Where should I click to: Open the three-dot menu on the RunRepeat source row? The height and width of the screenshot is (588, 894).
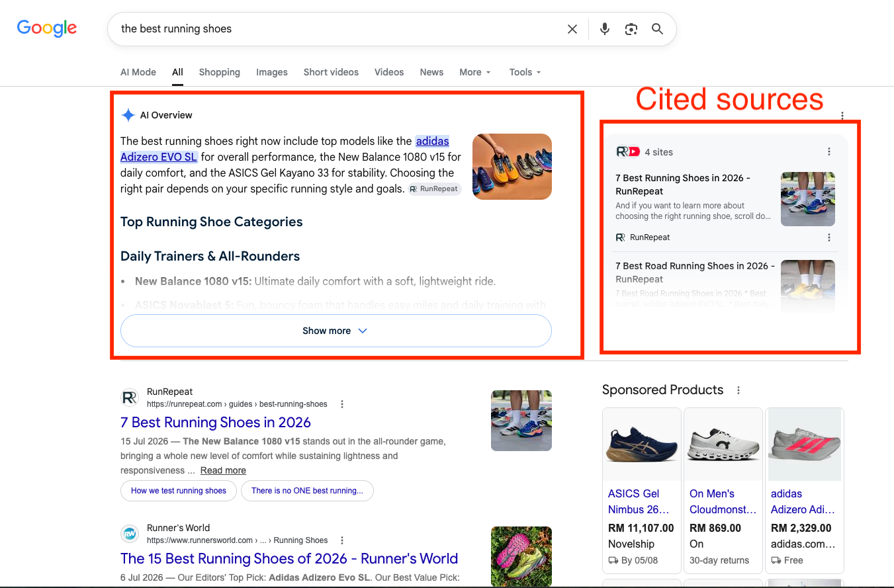coord(829,237)
